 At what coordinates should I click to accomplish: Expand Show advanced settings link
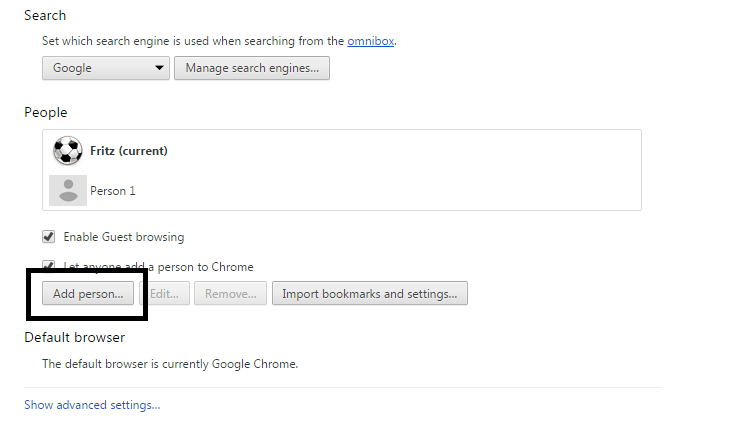tap(92, 405)
